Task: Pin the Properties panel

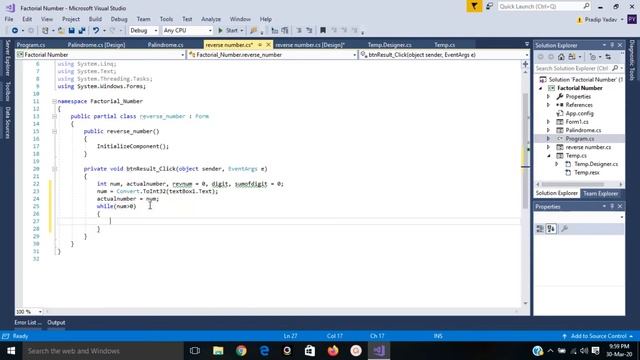Action: tap(612, 207)
